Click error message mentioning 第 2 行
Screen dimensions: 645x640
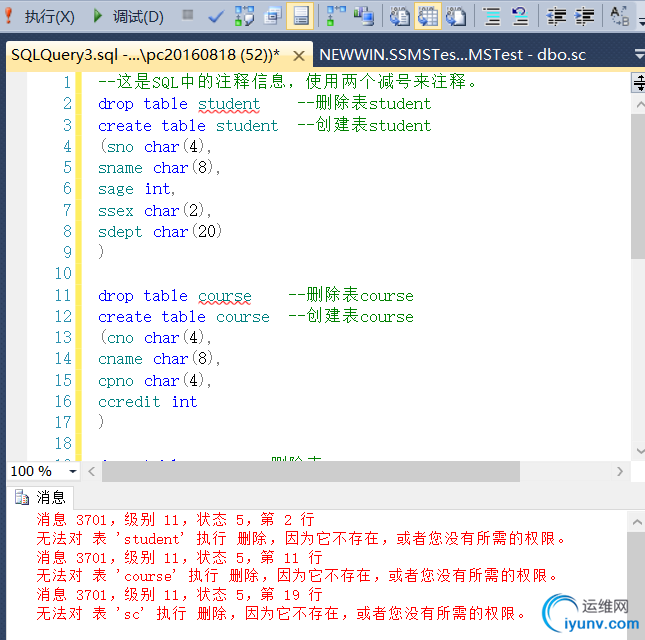tap(175, 520)
